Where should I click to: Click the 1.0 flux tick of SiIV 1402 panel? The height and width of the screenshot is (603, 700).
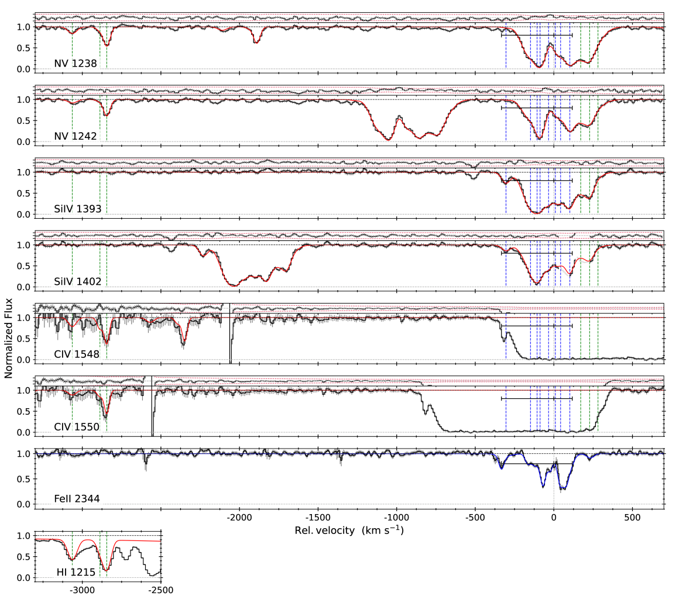[23, 245]
